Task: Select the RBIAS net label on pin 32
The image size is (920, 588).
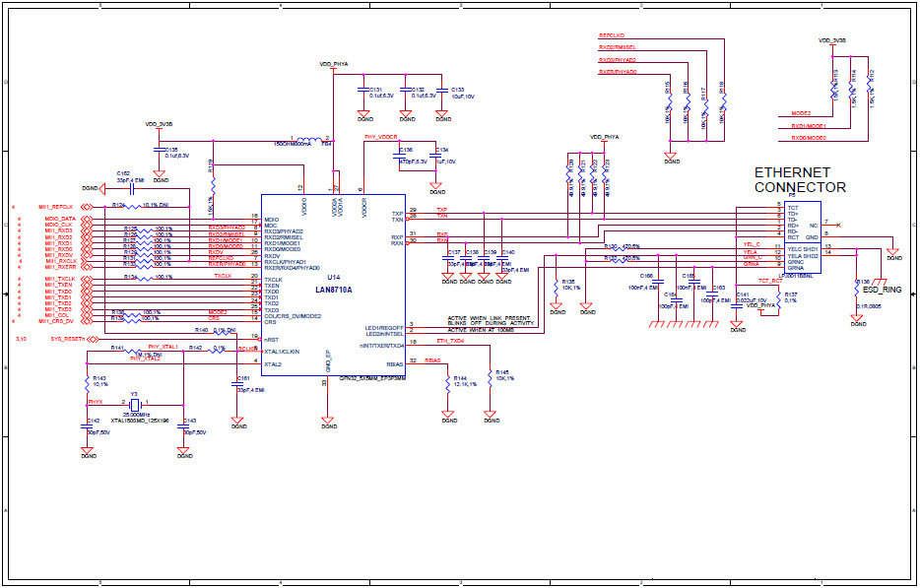Action: point(432,360)
